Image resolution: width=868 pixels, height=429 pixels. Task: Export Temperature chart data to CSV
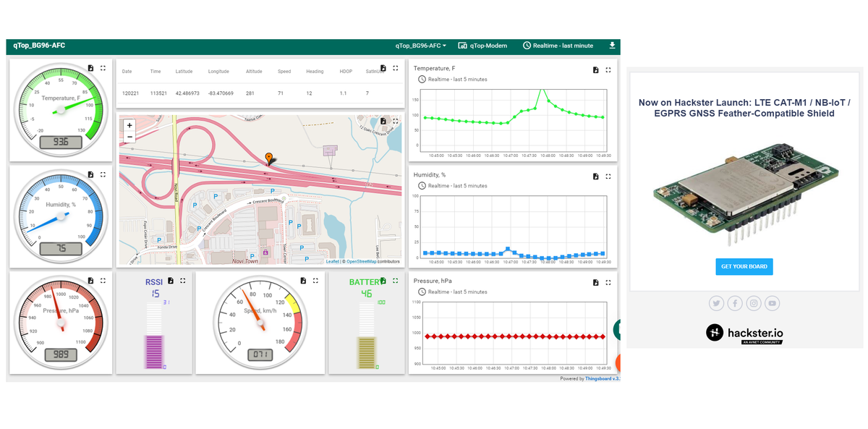[596, 69]
